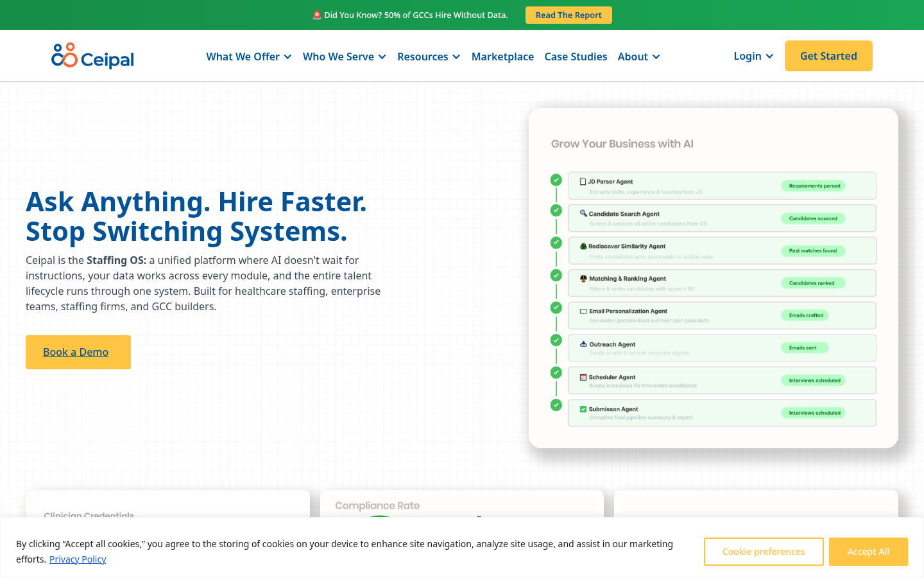
Task: Click the green check circle beside Matching & Ranking Agent
Action: [x=556, y=275]
